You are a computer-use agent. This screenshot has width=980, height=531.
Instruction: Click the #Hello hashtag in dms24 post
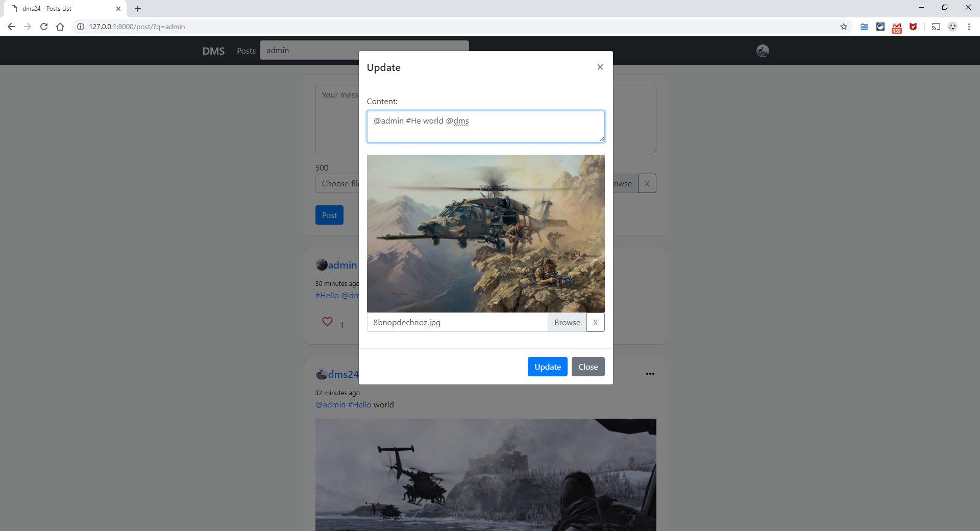click(x=359, y=404)
